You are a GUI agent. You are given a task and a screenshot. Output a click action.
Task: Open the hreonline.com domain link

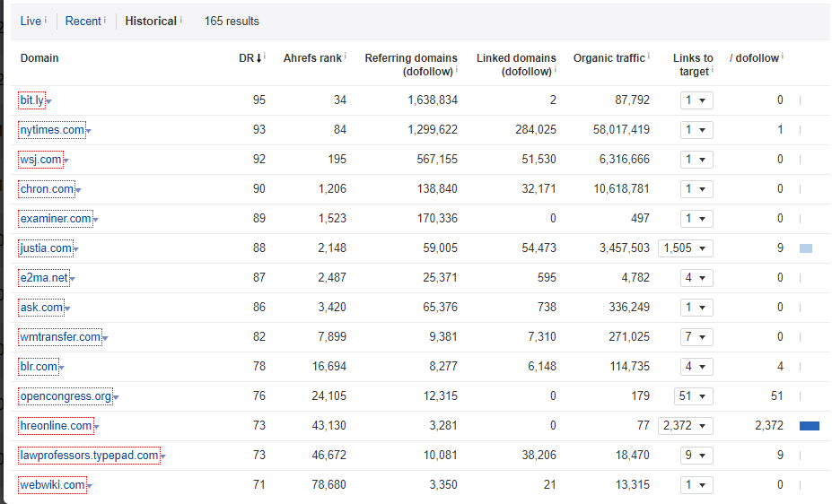(56, 426)
